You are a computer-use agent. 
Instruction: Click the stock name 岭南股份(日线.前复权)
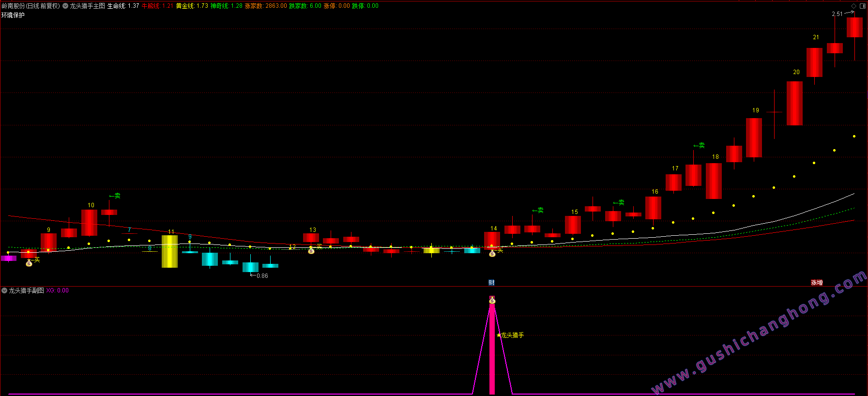point(30,6)
